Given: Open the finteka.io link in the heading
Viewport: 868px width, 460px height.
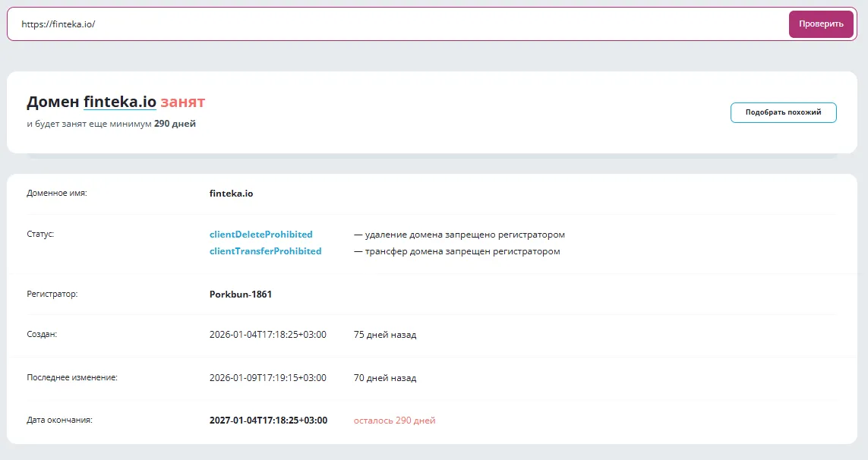Looking at the screenshot, I should click(x=119, y=102).
